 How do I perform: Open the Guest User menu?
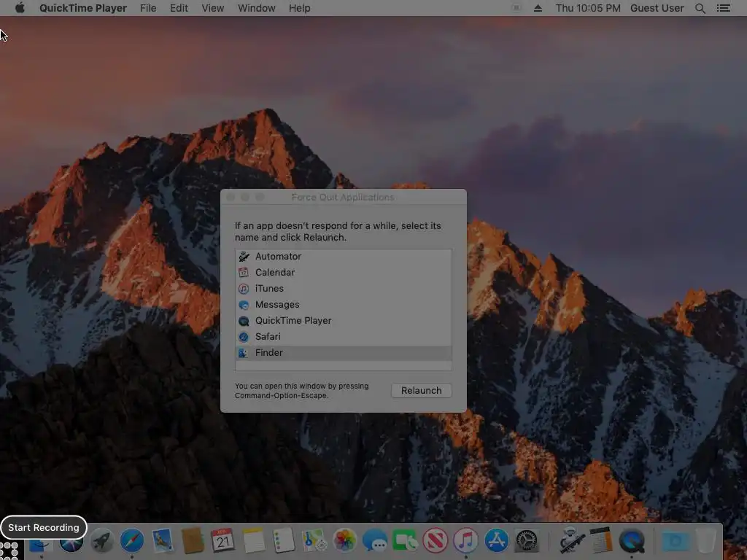pos(657,8)
